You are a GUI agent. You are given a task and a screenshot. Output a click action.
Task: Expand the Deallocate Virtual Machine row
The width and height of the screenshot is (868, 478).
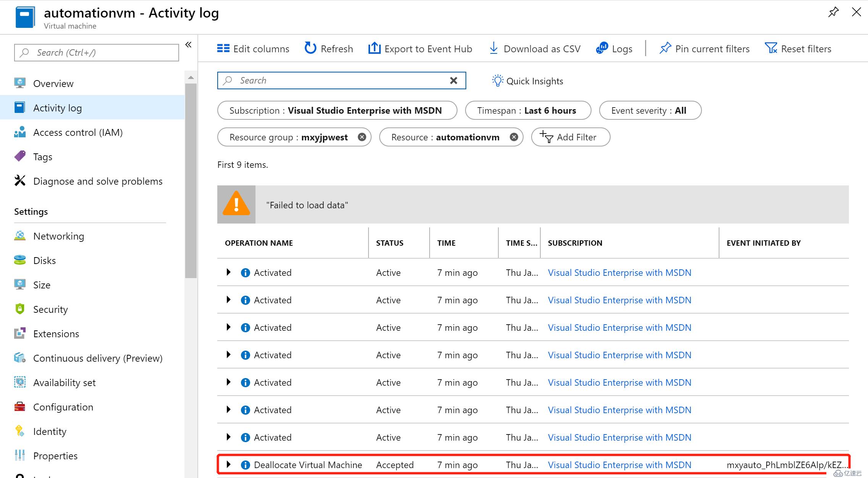228,464
